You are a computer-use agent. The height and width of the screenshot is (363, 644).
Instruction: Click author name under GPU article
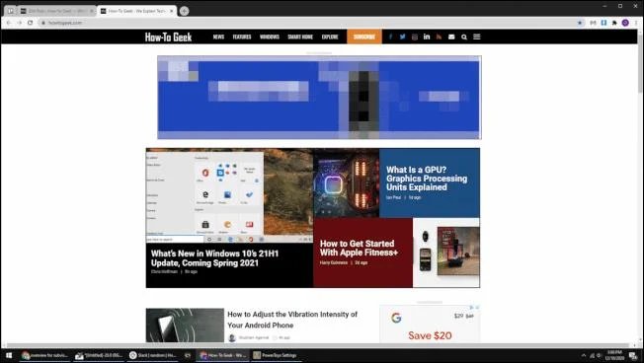(393, 197)
